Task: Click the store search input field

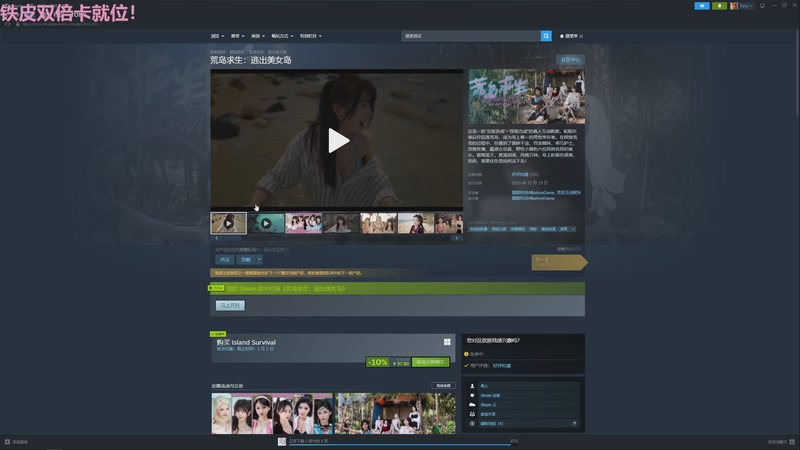Action: tap(471, 36)
